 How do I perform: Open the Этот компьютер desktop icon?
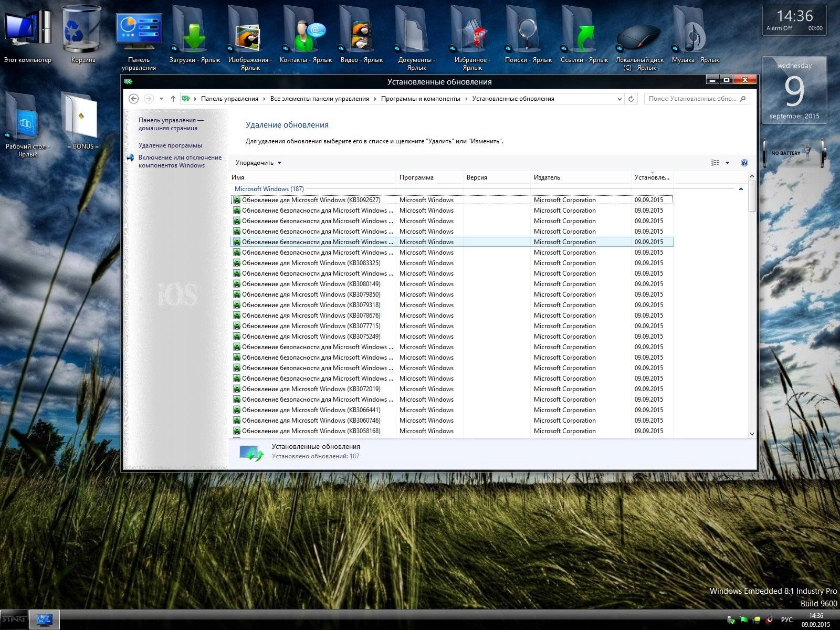(x=28, y=35)
